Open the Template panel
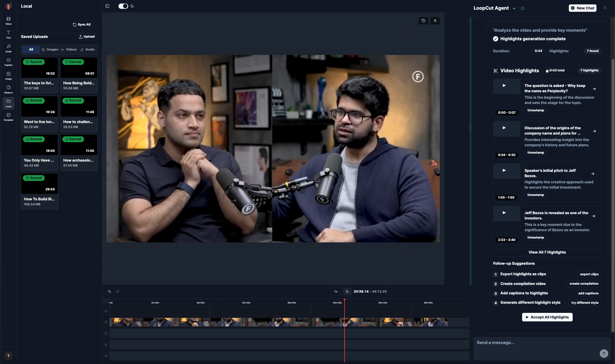 (9, 117)
